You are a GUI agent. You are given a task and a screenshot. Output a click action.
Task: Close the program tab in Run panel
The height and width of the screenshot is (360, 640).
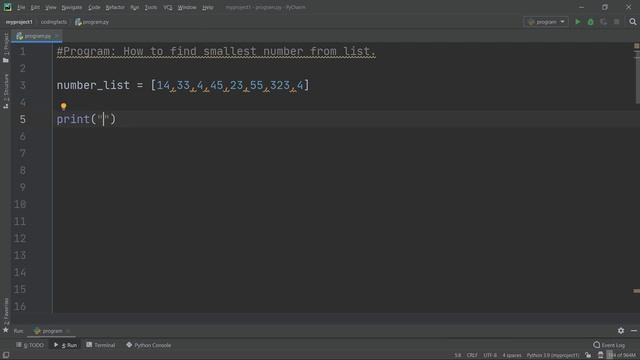point(68,331)
